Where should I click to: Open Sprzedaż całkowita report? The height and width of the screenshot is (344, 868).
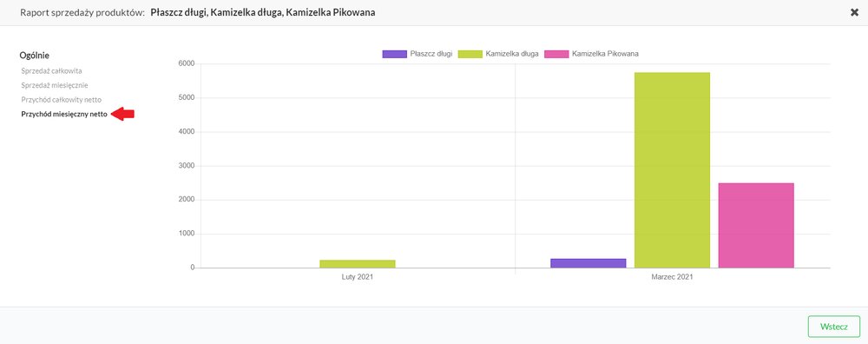[51, 71]
